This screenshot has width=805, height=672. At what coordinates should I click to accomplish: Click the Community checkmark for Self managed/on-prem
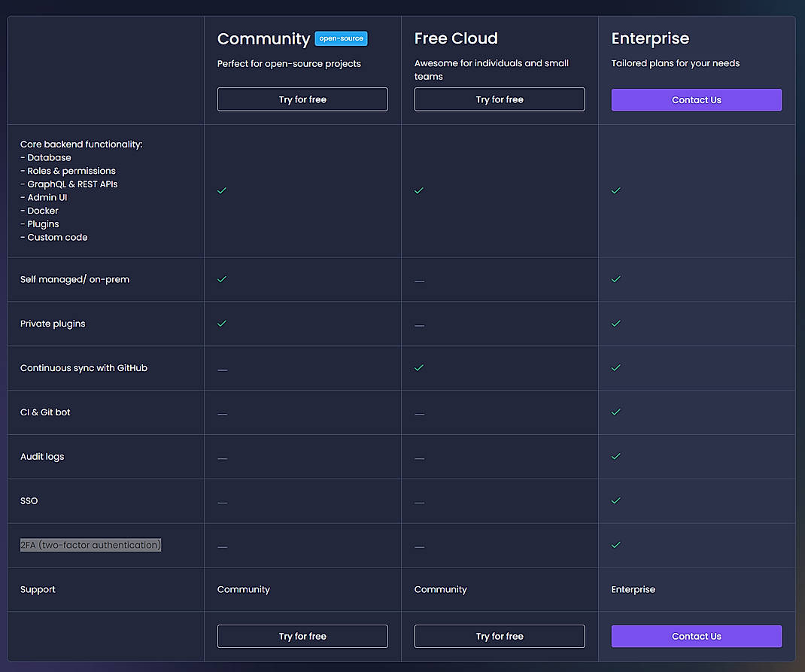coord(222,279)
